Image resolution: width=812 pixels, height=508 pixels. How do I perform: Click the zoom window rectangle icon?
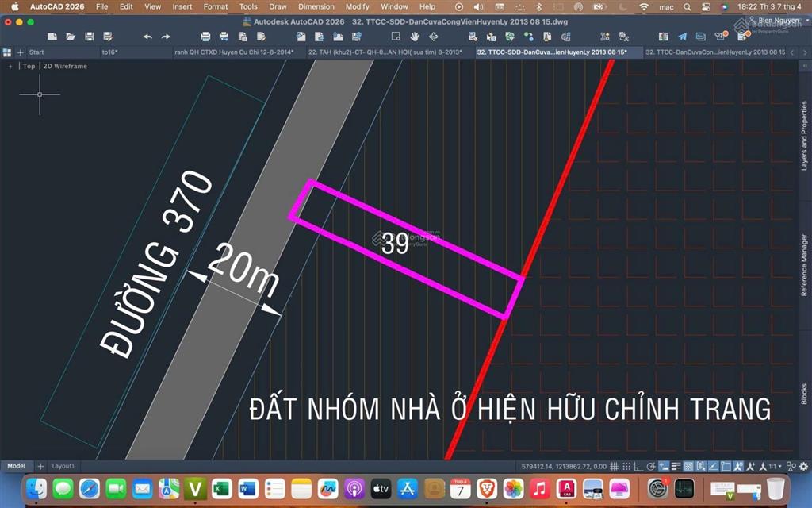point(396,37)
